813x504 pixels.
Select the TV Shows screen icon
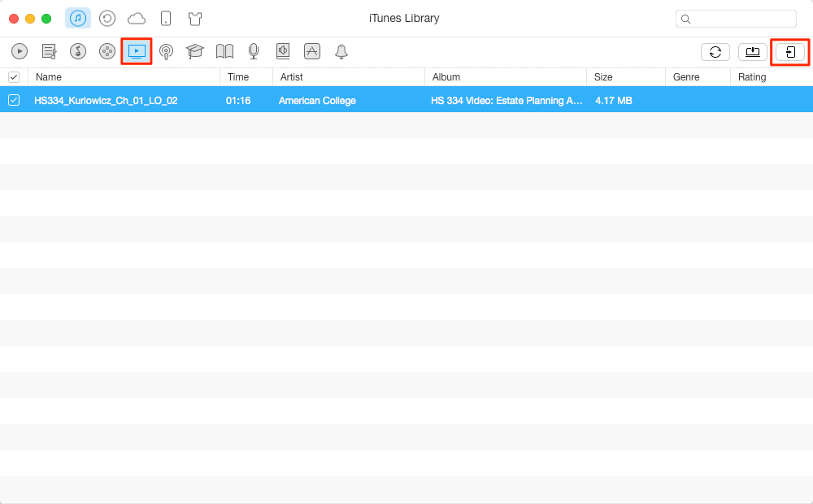pos(137,51)
